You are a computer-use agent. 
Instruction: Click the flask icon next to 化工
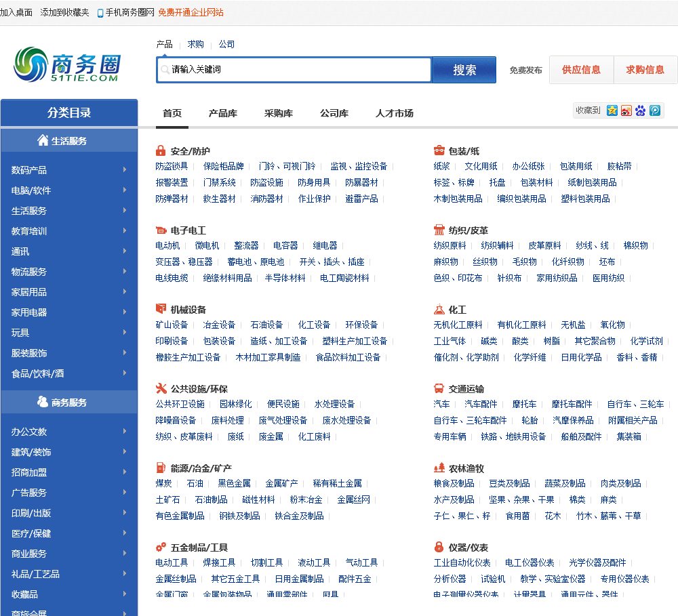click(x=439, y=310)
